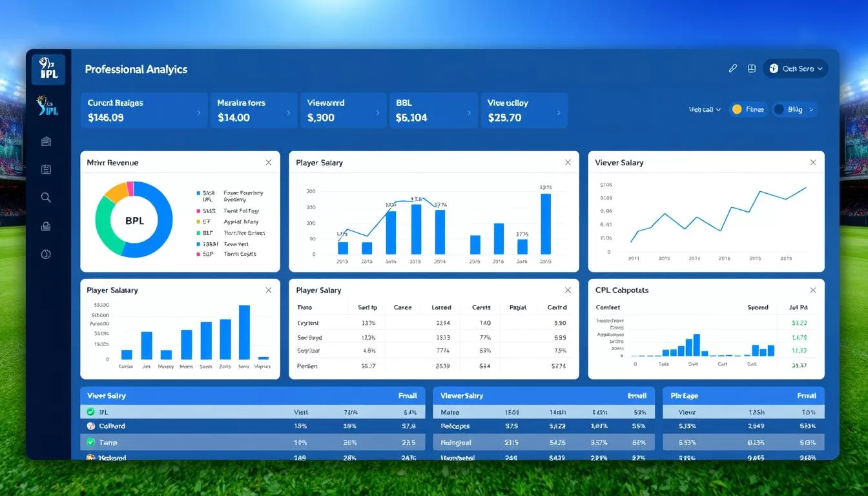
Task: Click the IPL logo at top of sidebar
Action: (48, 70)
